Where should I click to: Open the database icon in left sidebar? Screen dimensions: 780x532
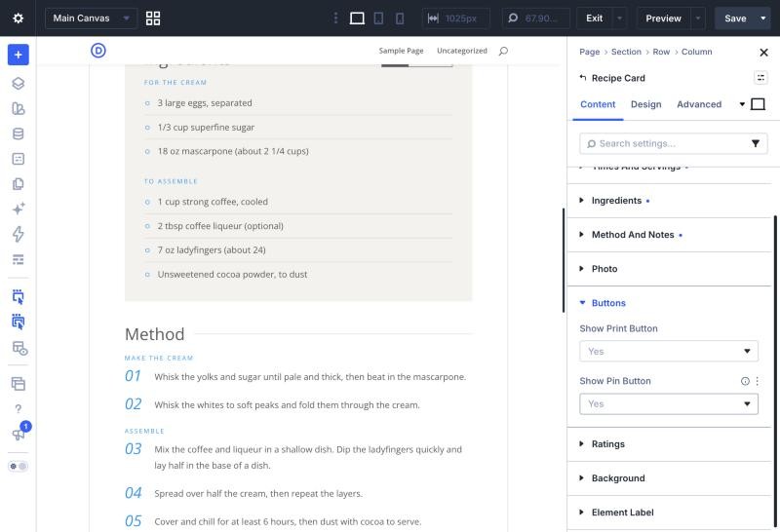coord(19,133)
